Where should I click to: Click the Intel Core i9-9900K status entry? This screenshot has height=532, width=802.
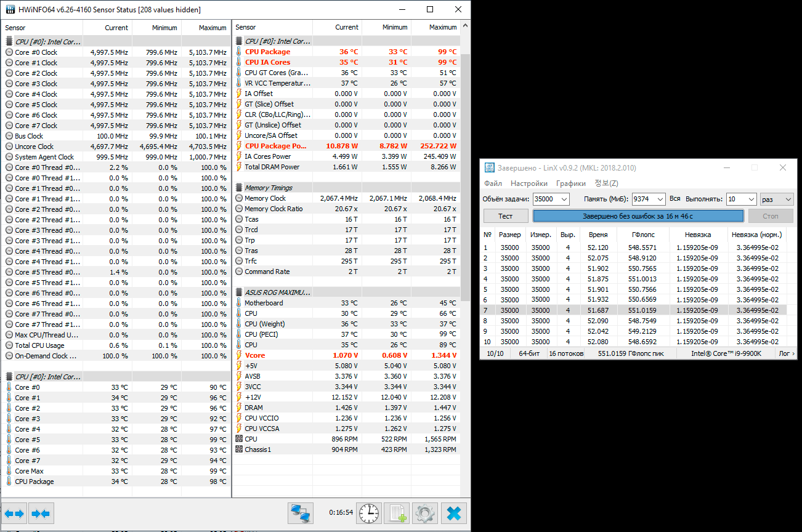pyautogui.click(x=726, y=353)
